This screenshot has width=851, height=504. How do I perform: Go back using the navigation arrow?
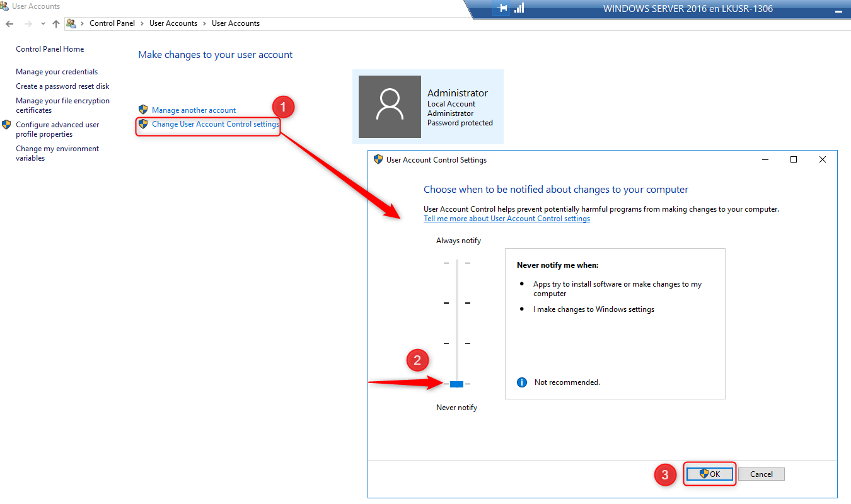[9, 23]
